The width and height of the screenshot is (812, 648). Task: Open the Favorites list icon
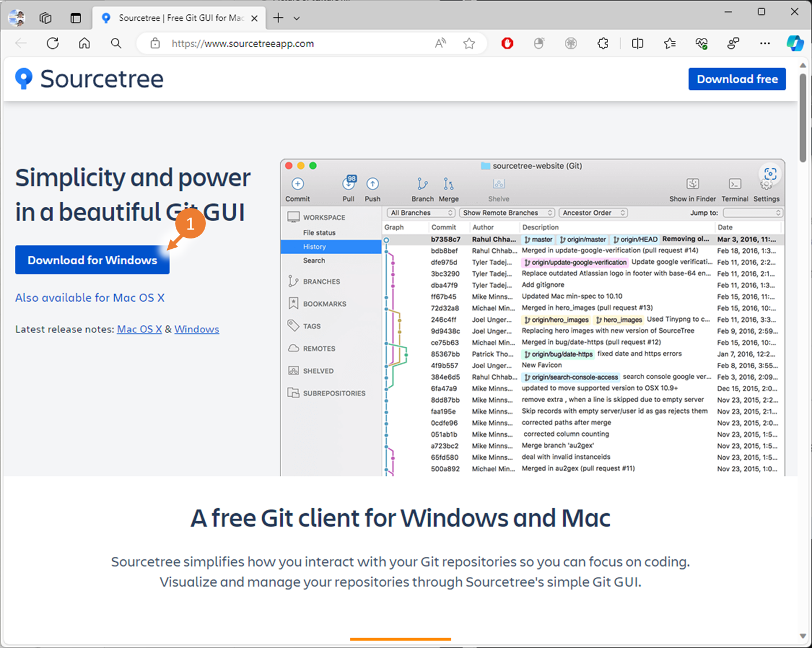point(670,43)
